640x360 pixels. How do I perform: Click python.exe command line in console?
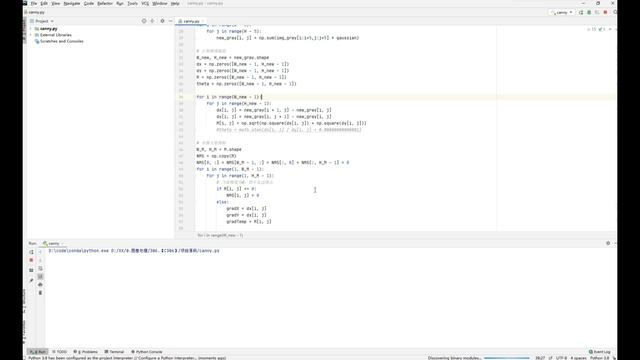tap(134, 251)
